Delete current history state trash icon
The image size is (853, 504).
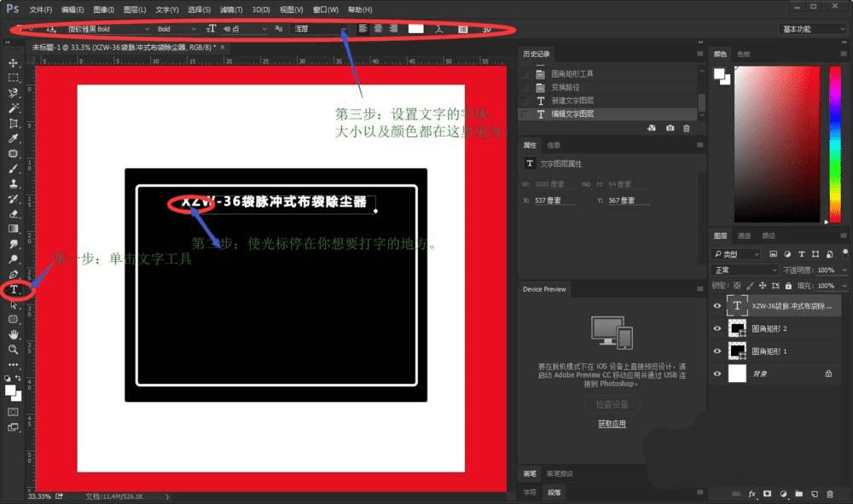pyautogui.click(x=686, y=128)
